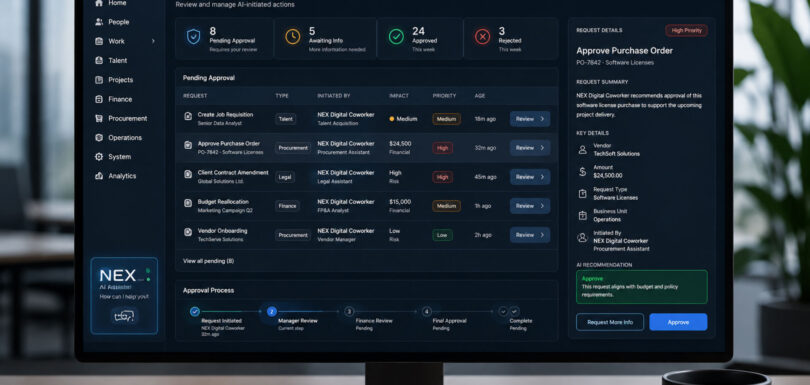
Task: Click the Approve Purchase Order row icon
Action: (x=188, y=146)
